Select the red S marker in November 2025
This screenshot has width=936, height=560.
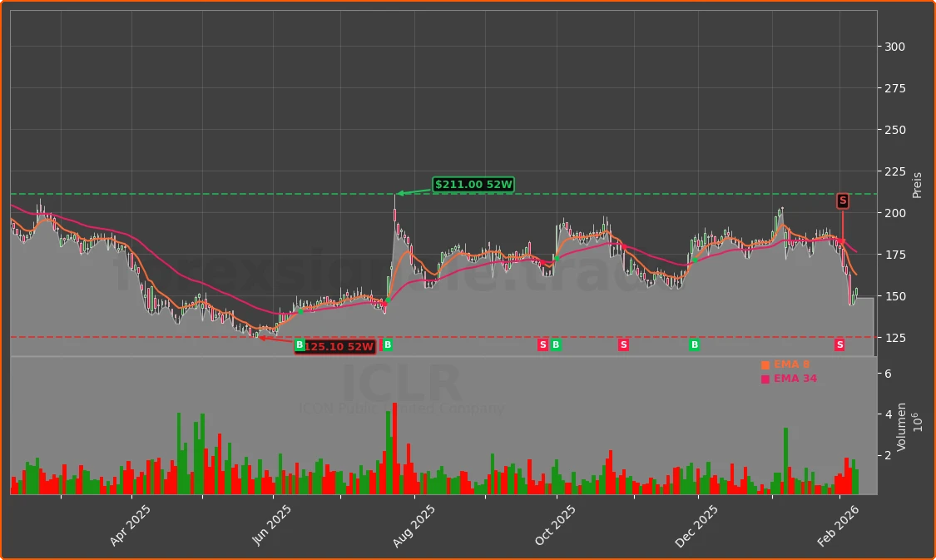tap(623, 345)
